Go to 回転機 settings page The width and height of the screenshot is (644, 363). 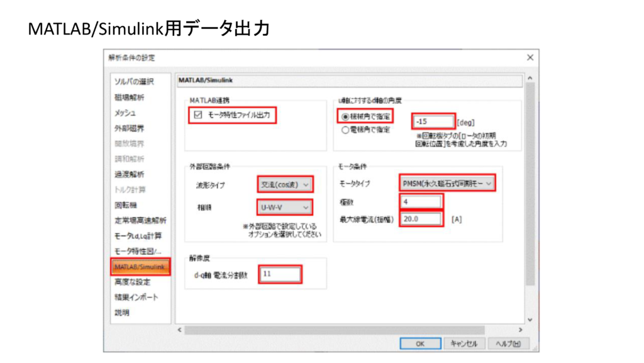click(126, 205)
